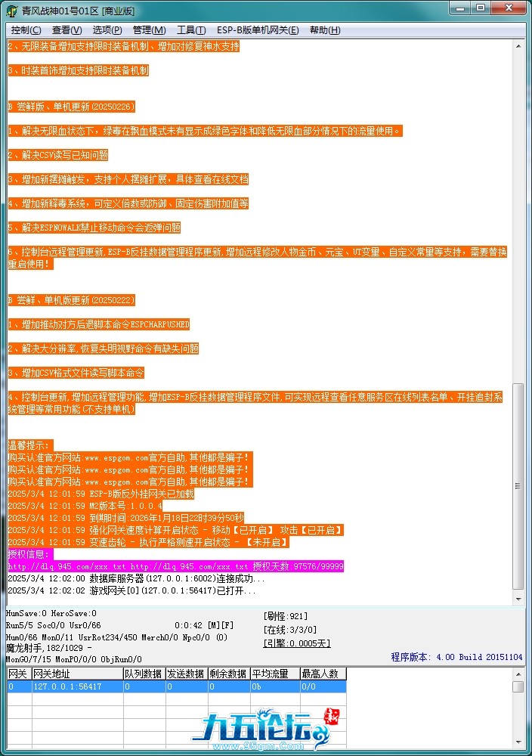532x756 pixels.
Task: Click the [引擎:0.0005天] underlined text
Action: [x=297, y=643]
